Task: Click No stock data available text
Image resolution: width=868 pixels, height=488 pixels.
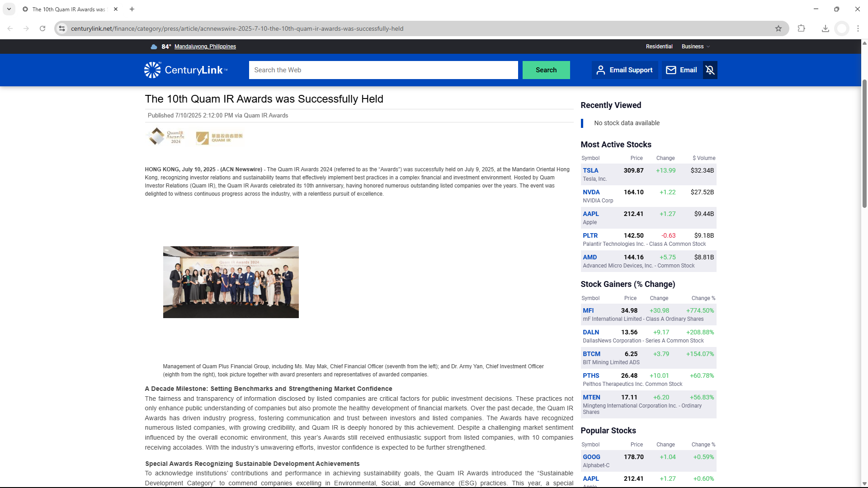Action: 627,123
